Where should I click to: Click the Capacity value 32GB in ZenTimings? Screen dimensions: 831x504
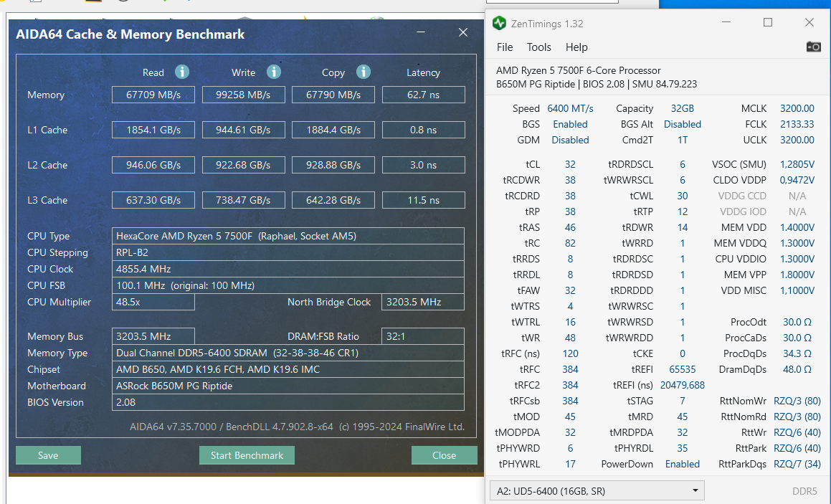[683, 108]
